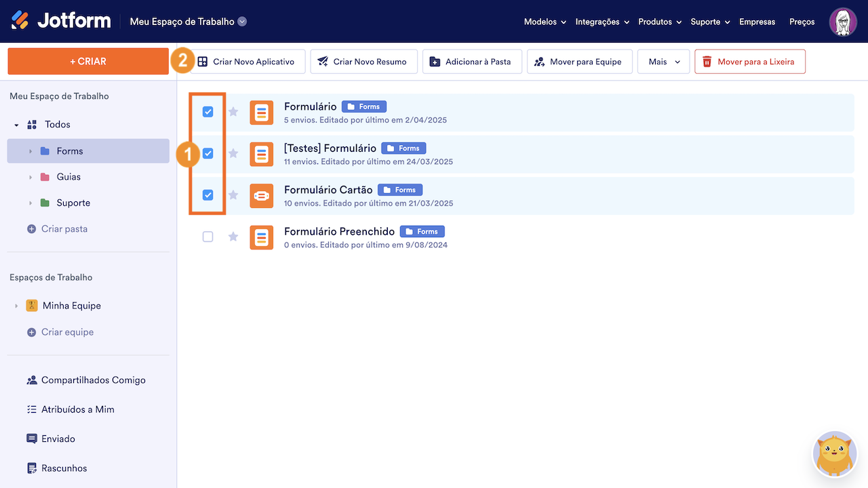Open the chatbot cat assistant
The width and height of the screenshot is (868, 488).
tap(834, 453)
